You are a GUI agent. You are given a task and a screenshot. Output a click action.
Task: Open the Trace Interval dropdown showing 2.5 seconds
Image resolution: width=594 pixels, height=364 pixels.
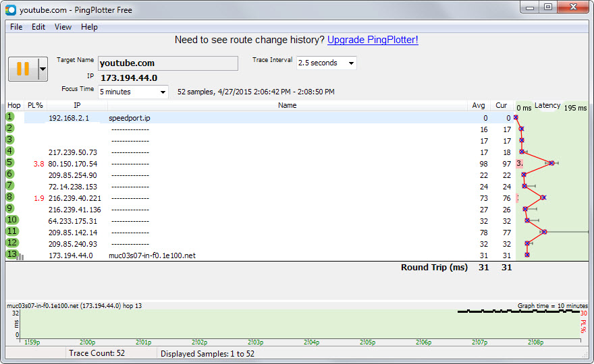pos(327,63)
